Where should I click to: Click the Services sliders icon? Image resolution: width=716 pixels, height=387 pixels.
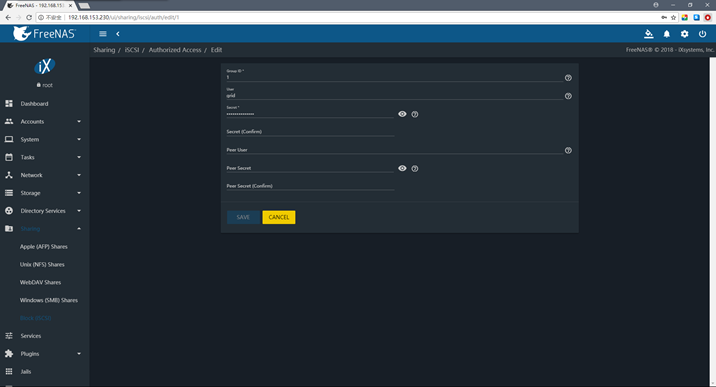coord(9,336)
